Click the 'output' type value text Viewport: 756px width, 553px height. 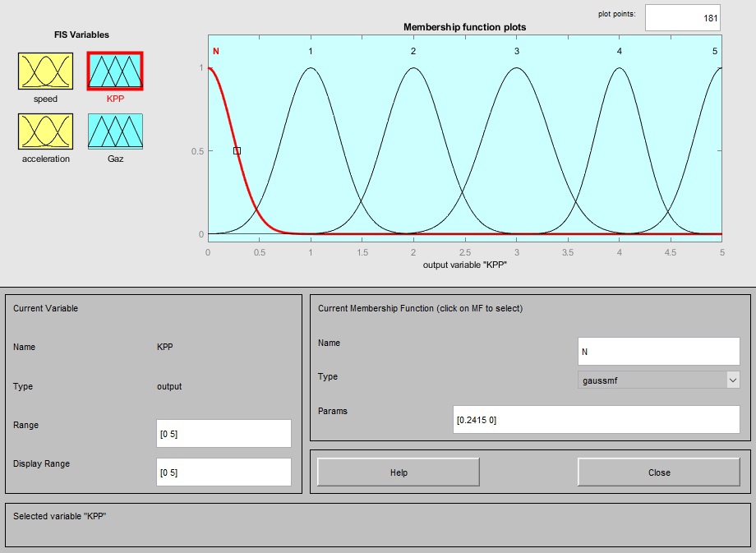[169, 386]
